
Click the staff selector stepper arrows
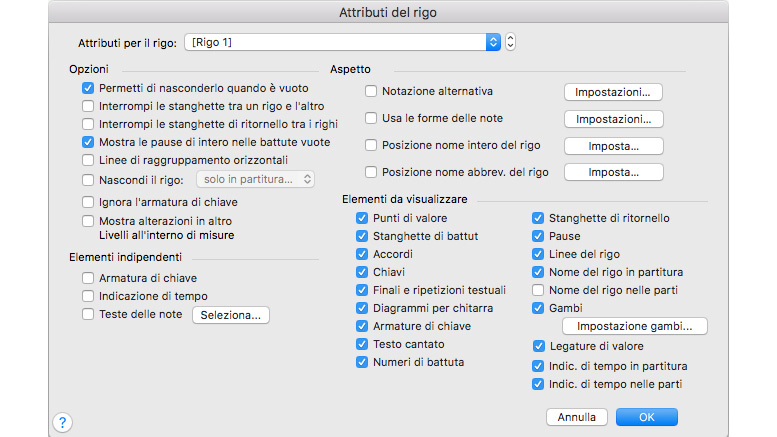point(511,42)
